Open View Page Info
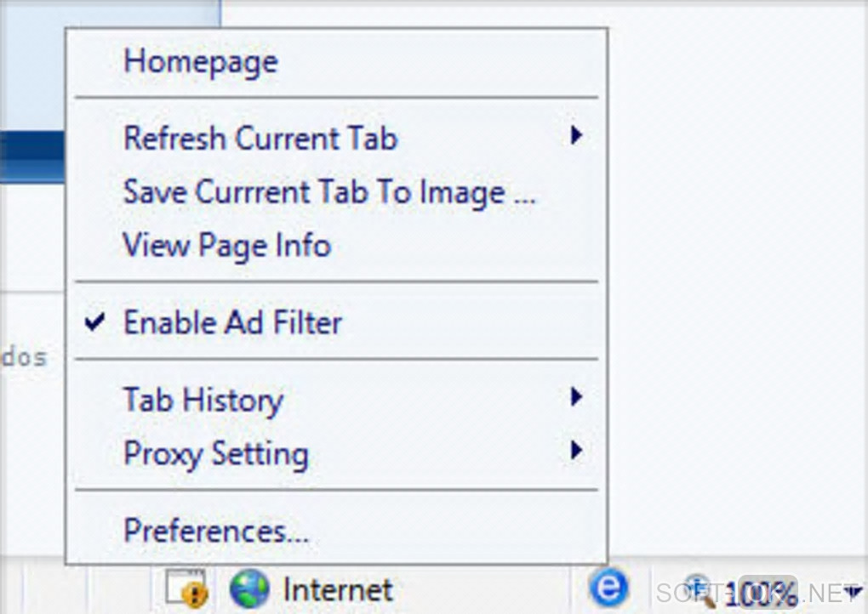The height and width of the screenshot is (614, 868). [227, 245]
